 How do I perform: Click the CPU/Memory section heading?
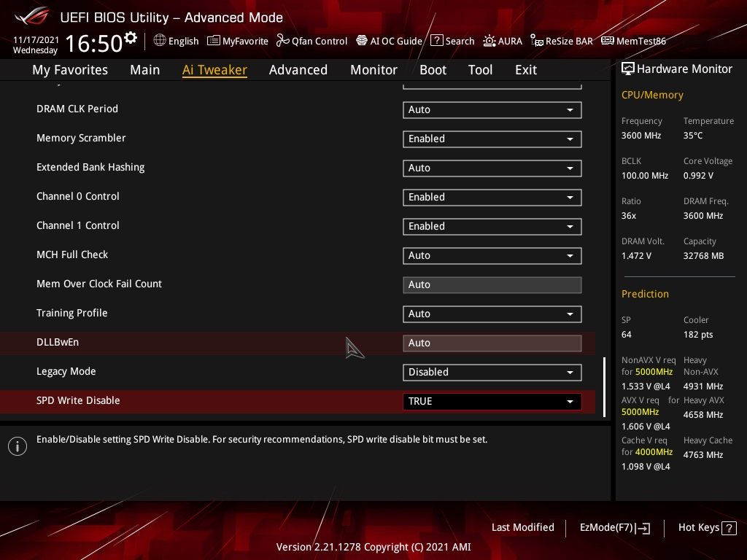(652, 95)
